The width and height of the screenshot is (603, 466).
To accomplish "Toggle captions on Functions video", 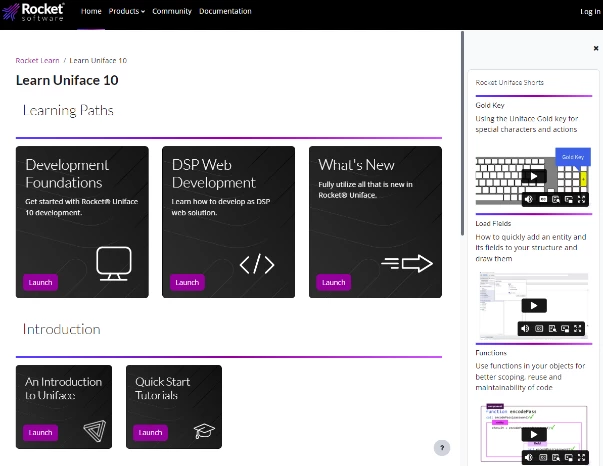I will (x=543, y=457).
